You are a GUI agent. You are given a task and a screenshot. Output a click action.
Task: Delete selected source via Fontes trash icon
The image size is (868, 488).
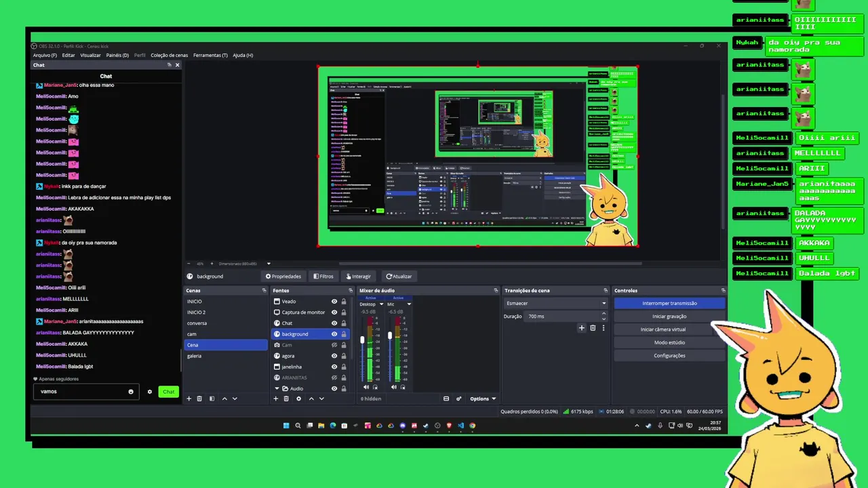[x=286, y=399]
